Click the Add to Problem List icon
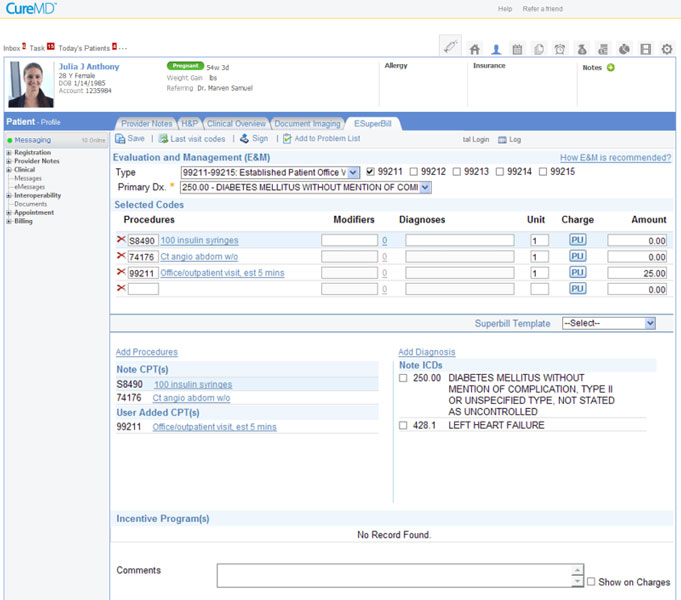The image size is (681, 600). pos(287,139)
